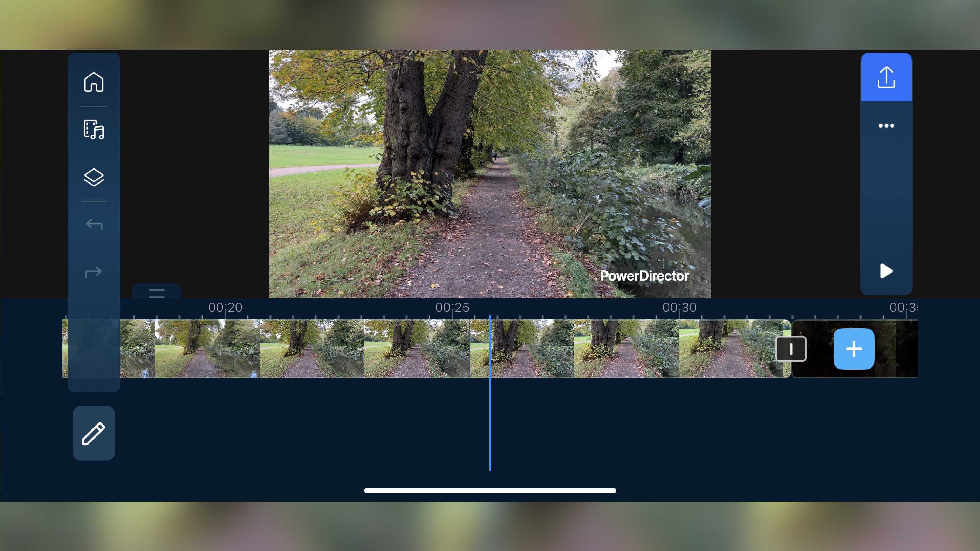980x551 pixels.
Task: Add a new clip with plus button
Action: tap(854, 349)
